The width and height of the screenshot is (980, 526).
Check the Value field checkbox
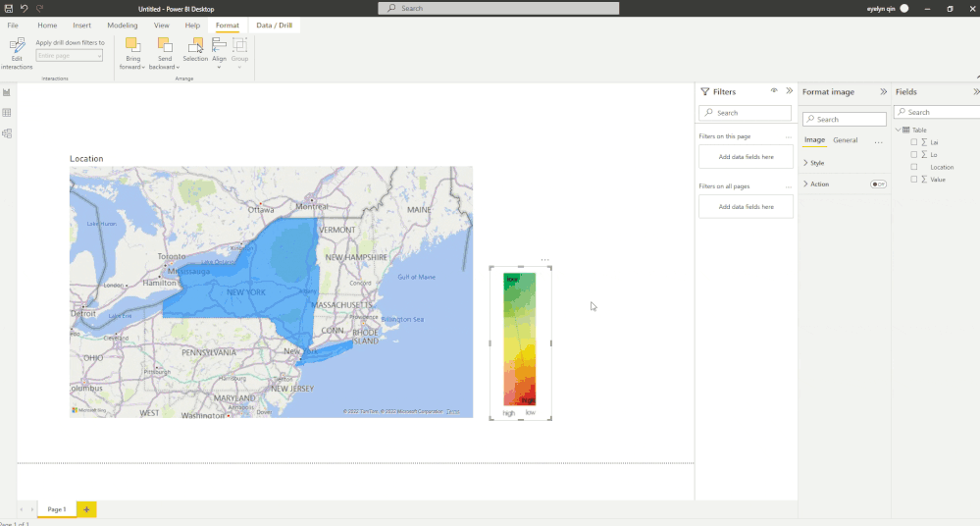(913, 180)
